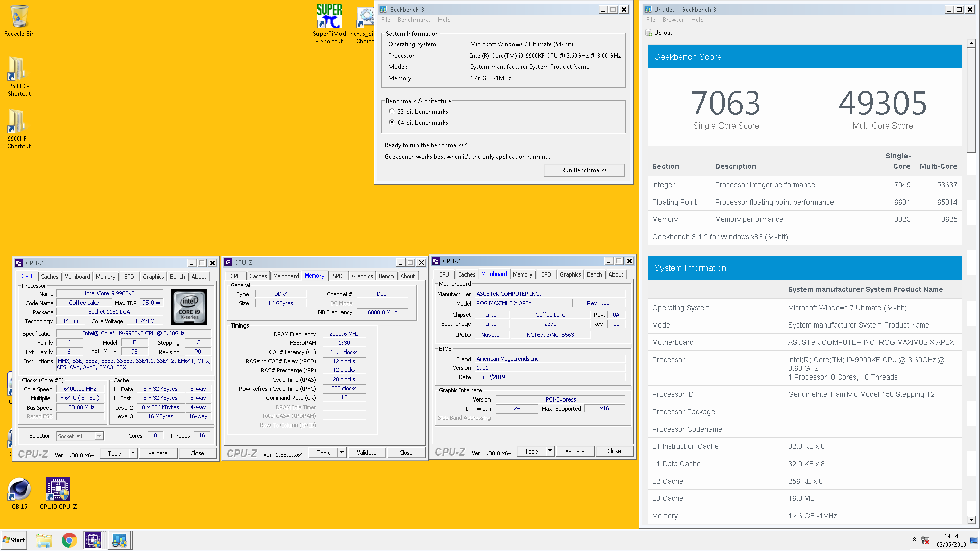Open Google Chrome from the taskbar
This screenshot has height=551, width=980.
tap(69, 540)
